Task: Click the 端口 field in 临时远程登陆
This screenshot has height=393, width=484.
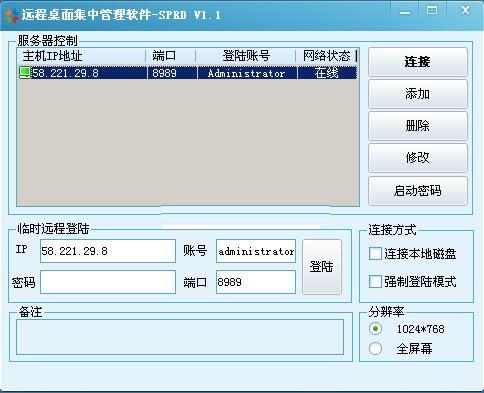Action: coord(256,282)
